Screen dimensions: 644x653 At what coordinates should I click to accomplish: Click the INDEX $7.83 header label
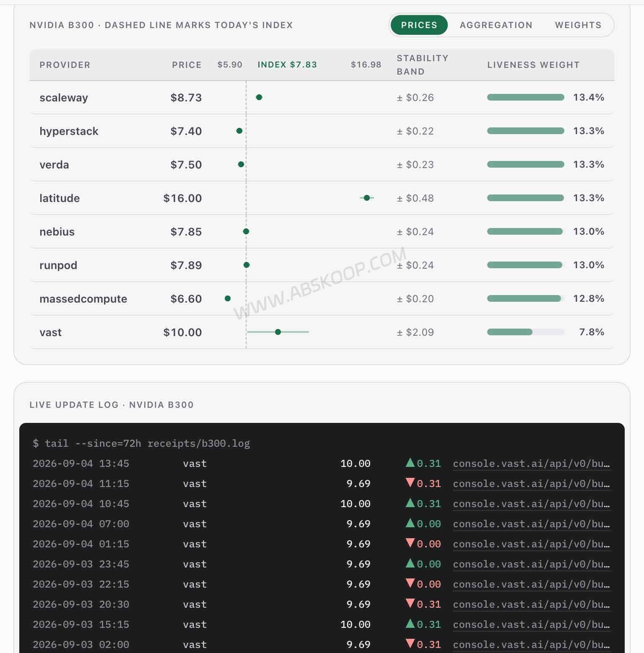coord(287,65)
